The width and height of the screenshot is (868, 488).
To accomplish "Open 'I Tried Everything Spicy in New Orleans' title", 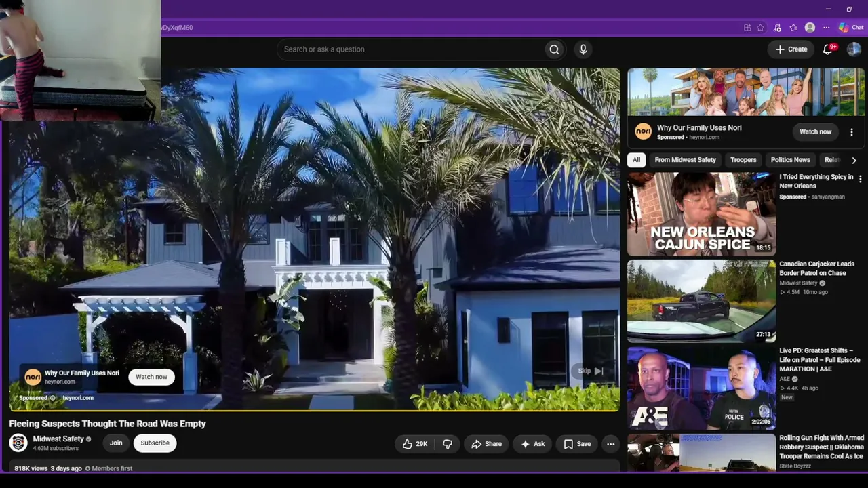I will [816, 181].
